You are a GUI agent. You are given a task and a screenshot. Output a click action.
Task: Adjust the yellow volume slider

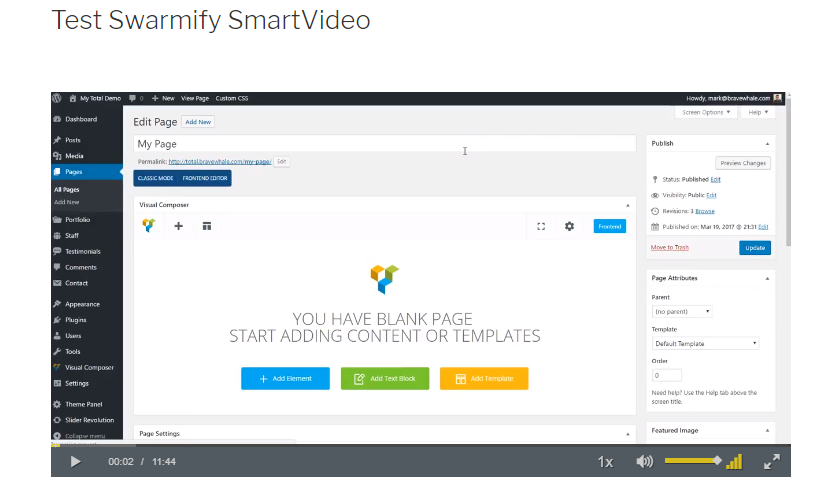coord(693,460)
